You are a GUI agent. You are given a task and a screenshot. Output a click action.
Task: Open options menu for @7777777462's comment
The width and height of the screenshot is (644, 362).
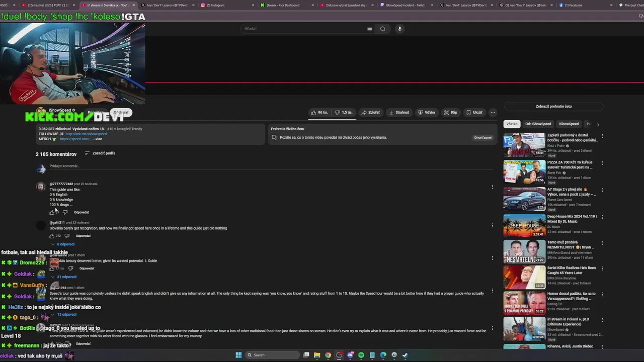coord(492,187)
